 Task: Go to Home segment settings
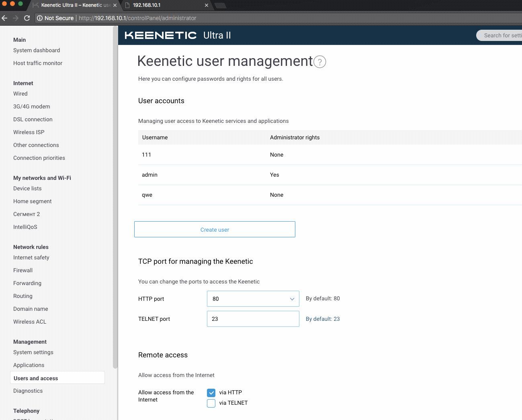pos(33,201)
